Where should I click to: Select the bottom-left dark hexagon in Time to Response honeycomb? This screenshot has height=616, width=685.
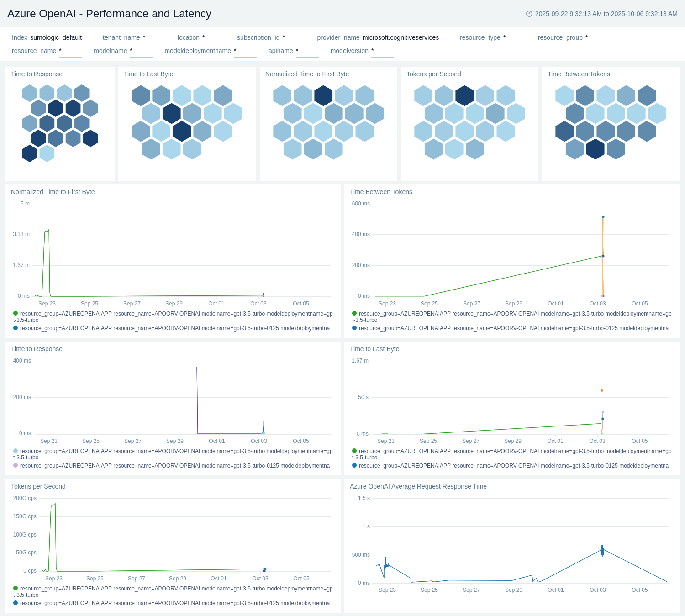click(30, 153)
